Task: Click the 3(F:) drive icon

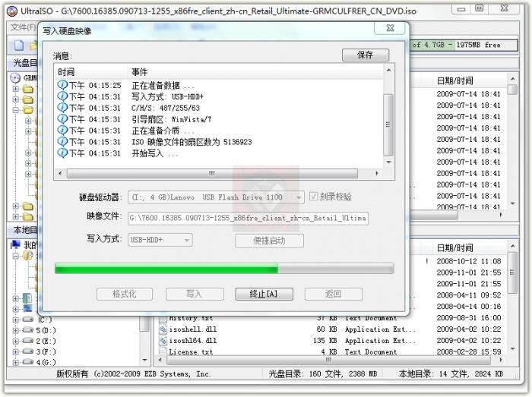Action: (x=28, y=351)
